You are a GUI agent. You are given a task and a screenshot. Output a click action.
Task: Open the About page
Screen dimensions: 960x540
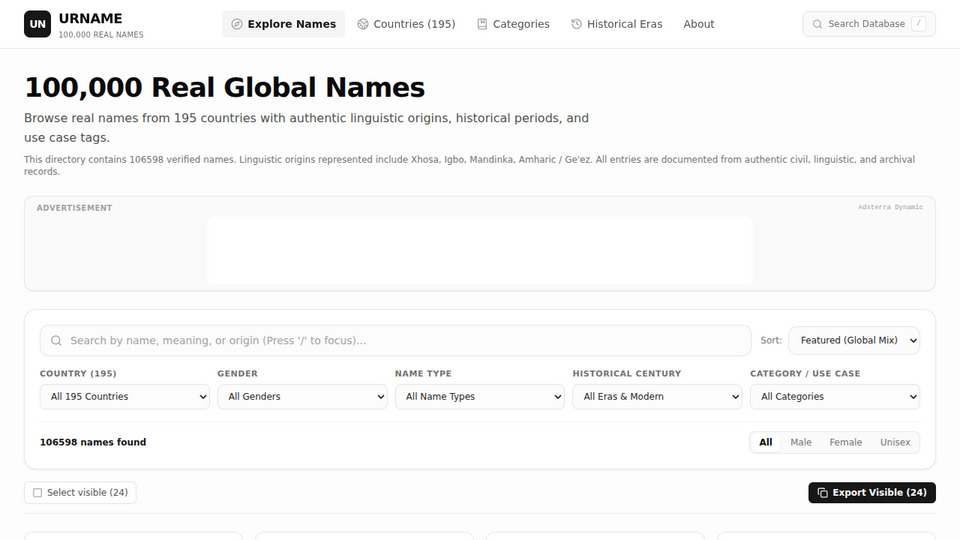pos(699,24)
